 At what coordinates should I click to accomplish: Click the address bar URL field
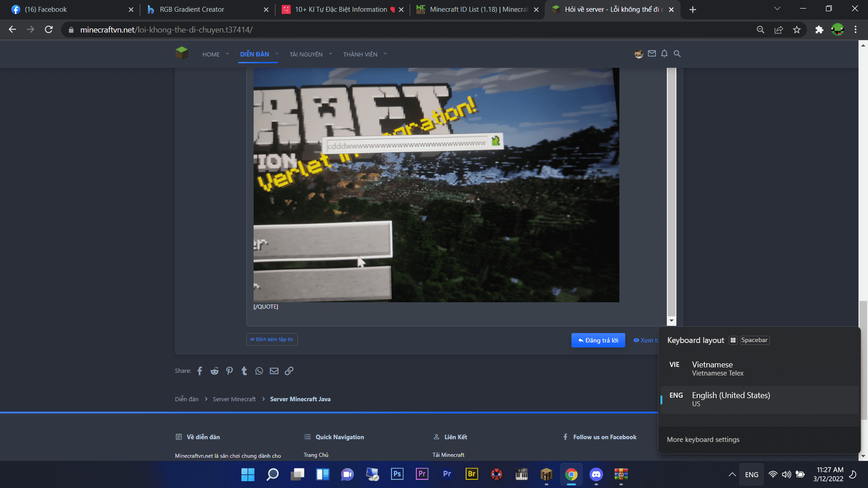click(x=407, y=30)
